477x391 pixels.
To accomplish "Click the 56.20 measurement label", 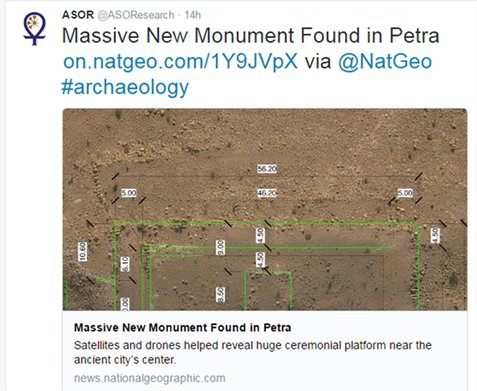I will [x=267, y=169].
